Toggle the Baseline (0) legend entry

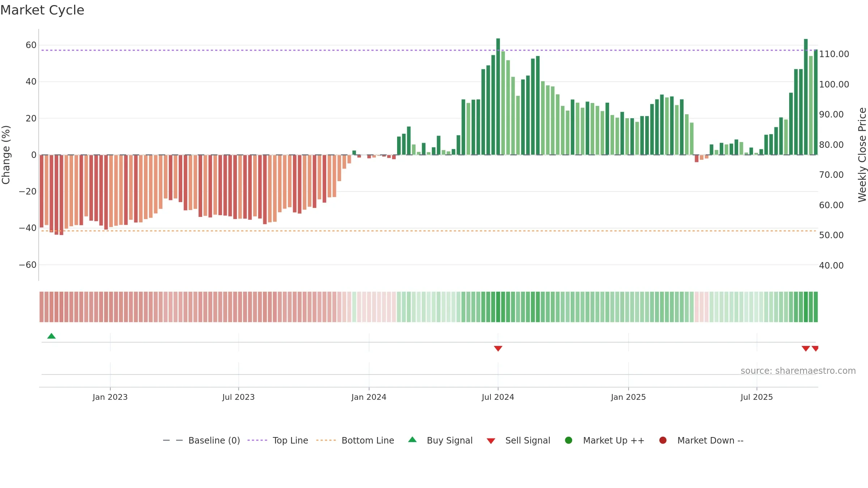tap(201, 440)
